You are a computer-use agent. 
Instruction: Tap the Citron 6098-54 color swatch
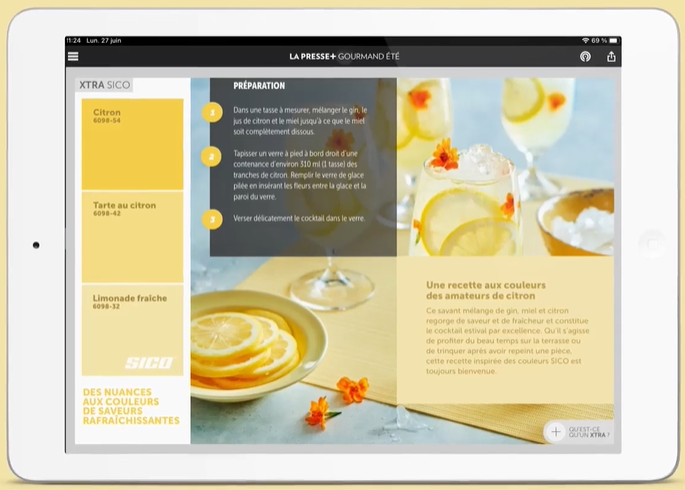click(132, 145)
